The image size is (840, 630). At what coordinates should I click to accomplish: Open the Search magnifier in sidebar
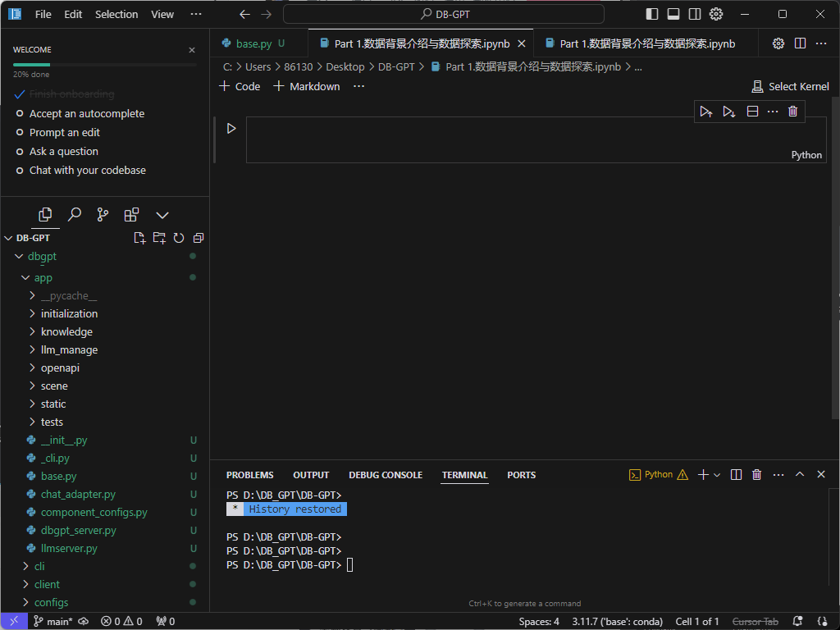[75, 215]
